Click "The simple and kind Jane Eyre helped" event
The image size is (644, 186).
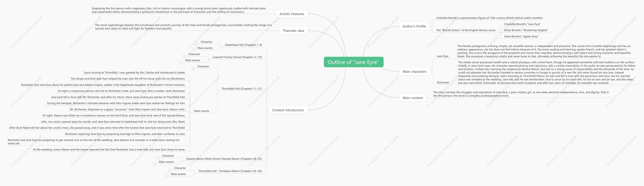pos(128,79)
